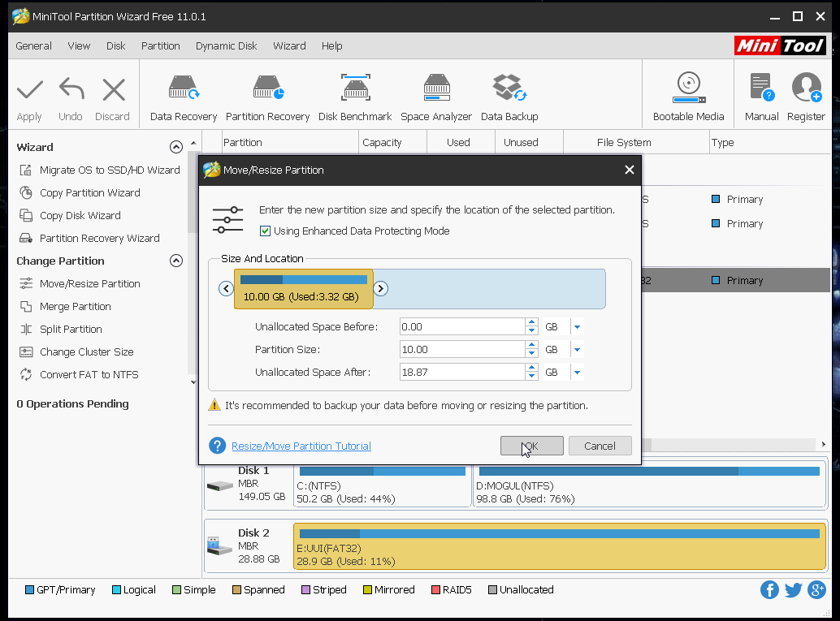840x621 pixels.
Task: Select E:UUI(FAT32) partition on Disk 2
Action: [559, 546]
